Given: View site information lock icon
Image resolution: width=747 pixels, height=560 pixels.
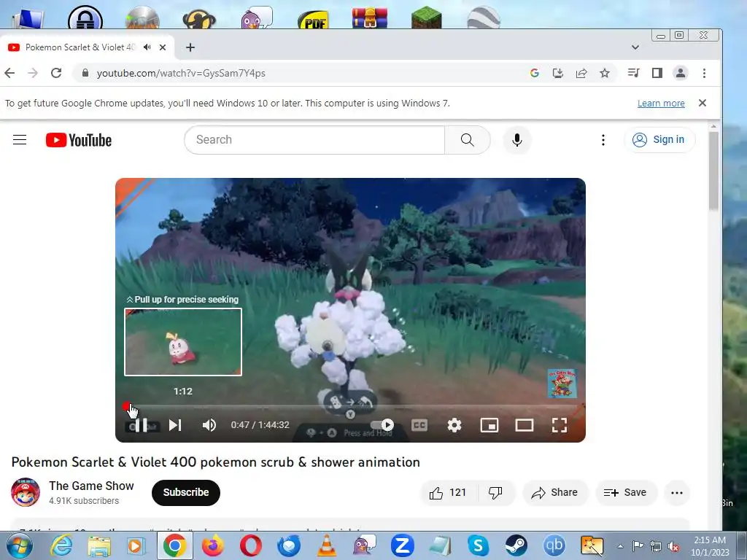Looking at the screenshot, I should click(85, 73).
